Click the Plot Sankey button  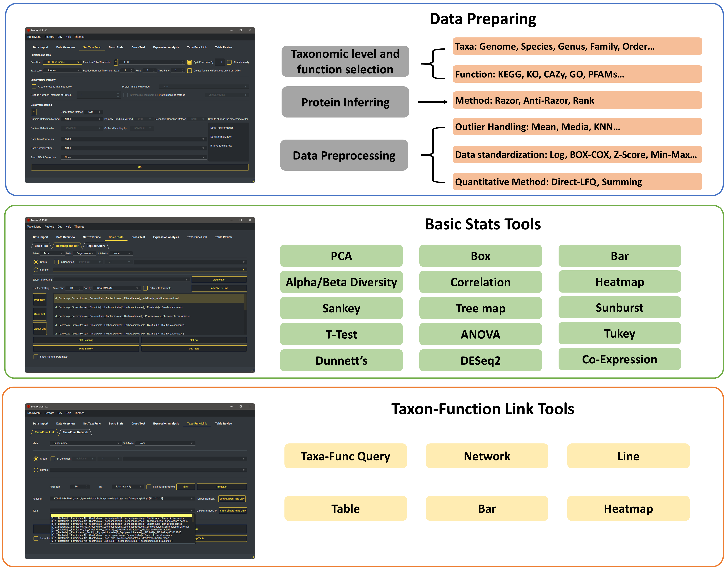(86, 349)
